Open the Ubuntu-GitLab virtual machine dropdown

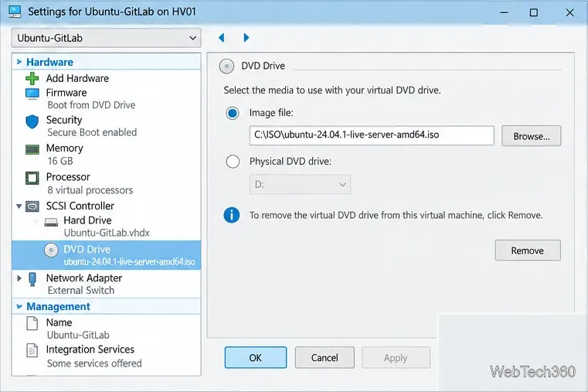pos(106,38)
